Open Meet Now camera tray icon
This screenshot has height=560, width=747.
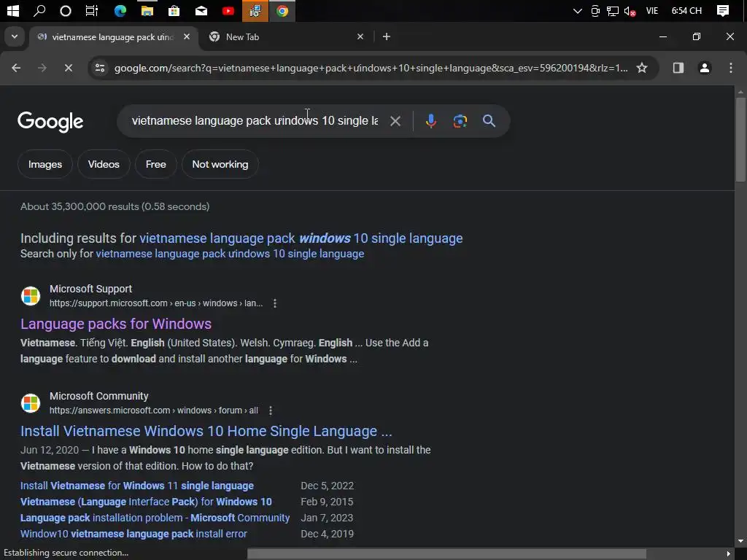click(595, 11)
